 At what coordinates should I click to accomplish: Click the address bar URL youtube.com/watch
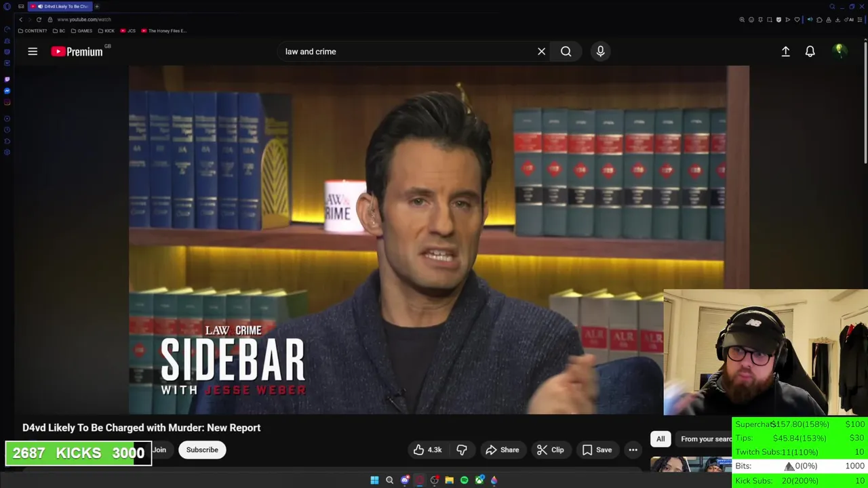(x=84, y=20)
